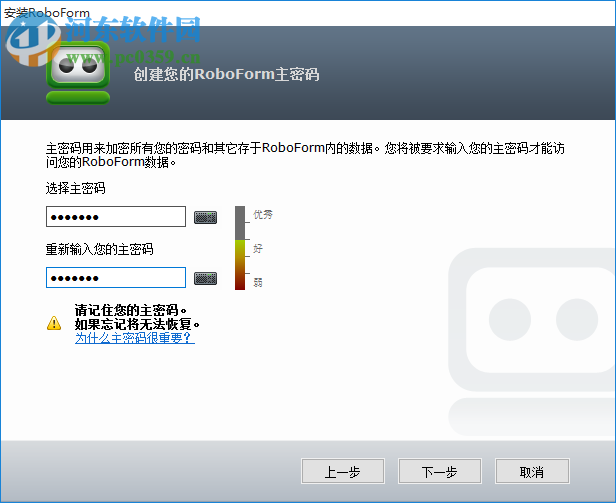Open the 为什么主密码很重要? link

point(135,338)
